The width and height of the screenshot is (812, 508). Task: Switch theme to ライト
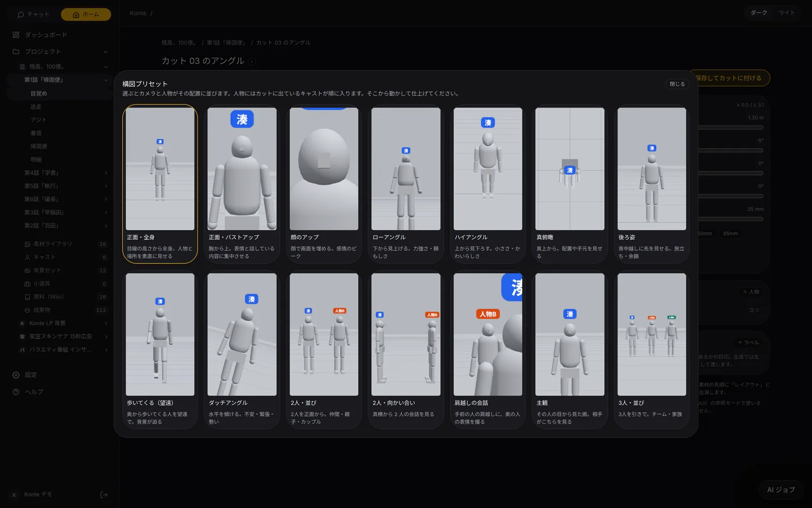(x=787, y=13)
